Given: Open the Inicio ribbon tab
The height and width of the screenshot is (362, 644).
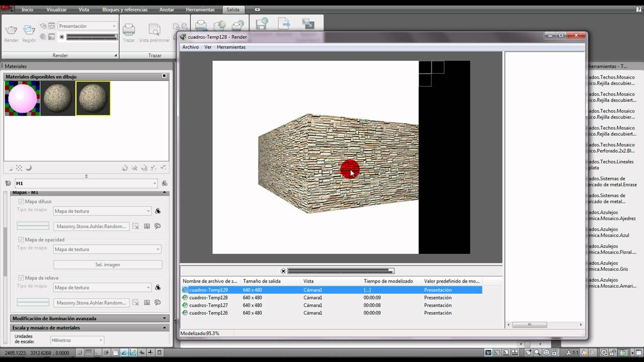Looking at the screenshot, I should tap(27, 10).
